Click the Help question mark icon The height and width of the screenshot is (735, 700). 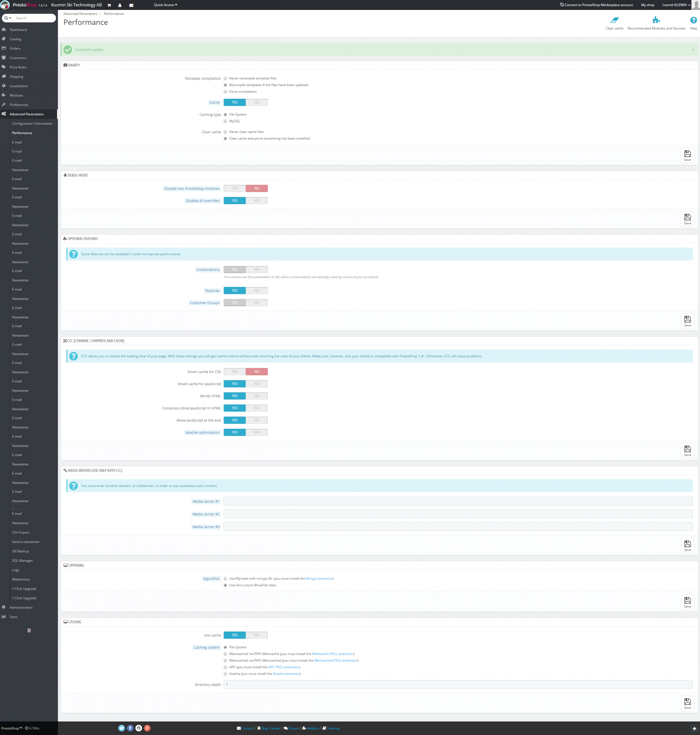693,20
